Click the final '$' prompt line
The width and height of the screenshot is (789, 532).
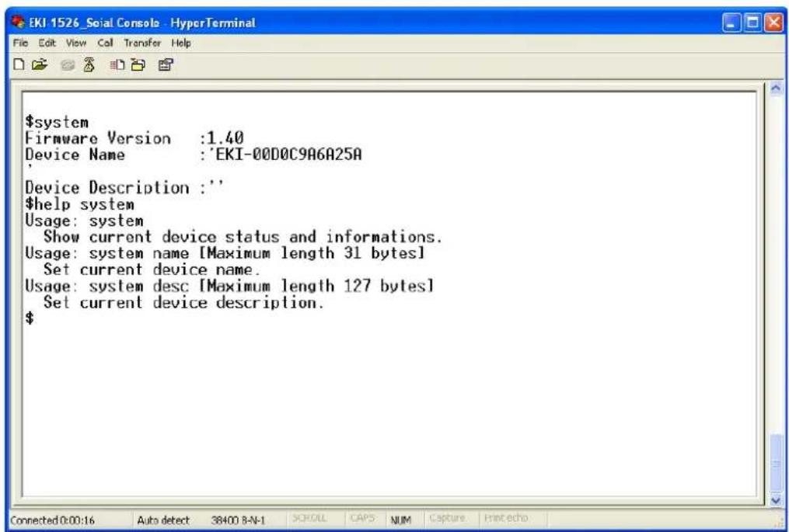click(30, 318)
